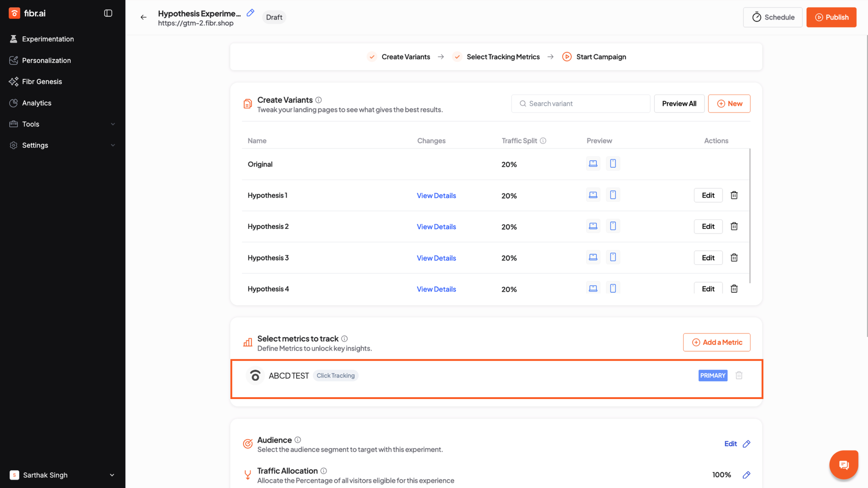Go back using the left arrow

(143, 17)
